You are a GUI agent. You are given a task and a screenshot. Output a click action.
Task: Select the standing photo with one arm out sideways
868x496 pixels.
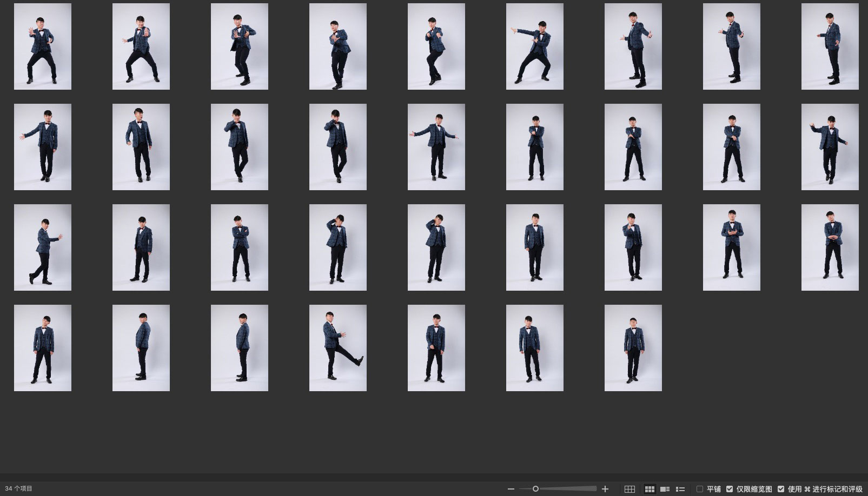coord(42,146)
